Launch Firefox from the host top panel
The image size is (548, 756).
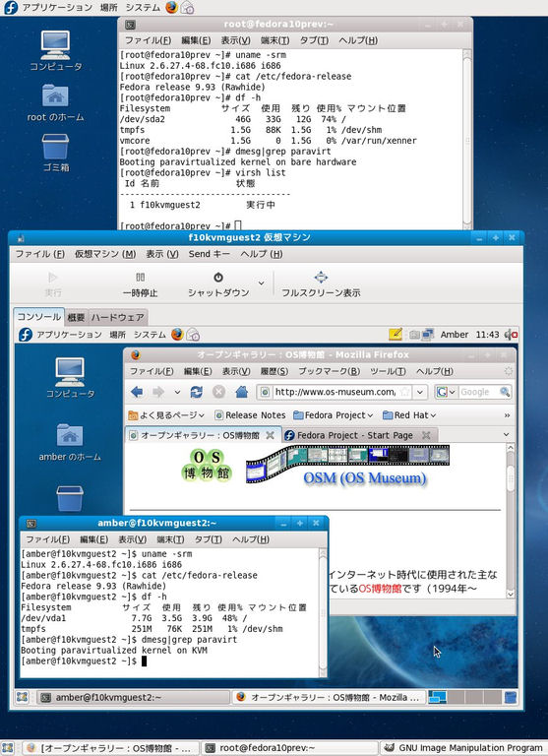tap(171, 7)
